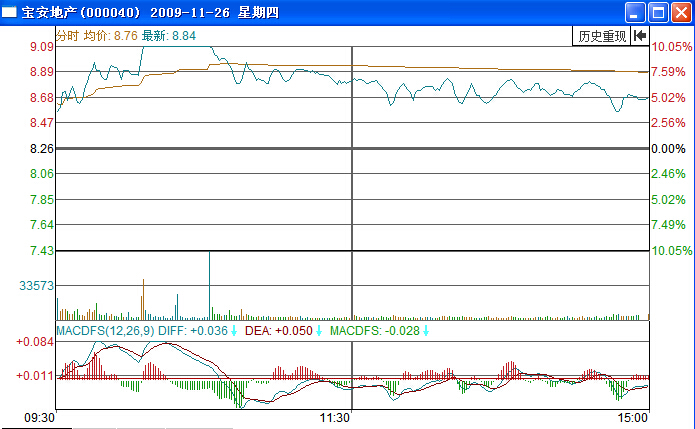Click the window icon in the title bar

10,13
